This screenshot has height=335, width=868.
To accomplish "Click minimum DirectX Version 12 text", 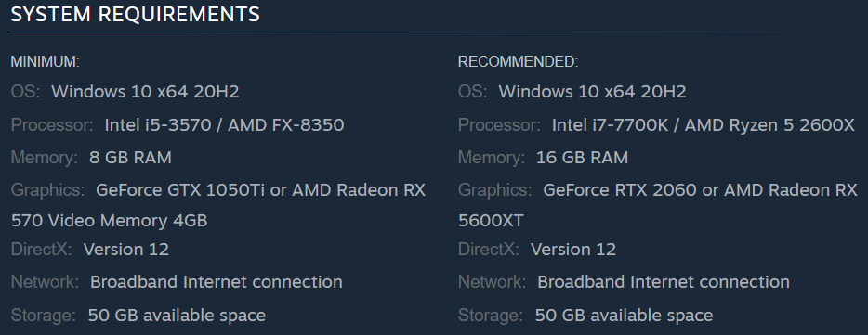I will tap(126, 250).
